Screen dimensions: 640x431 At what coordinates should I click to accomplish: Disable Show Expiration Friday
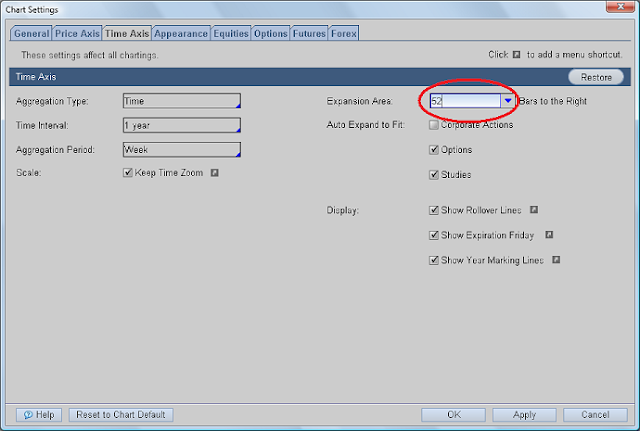tap(434, 235)
